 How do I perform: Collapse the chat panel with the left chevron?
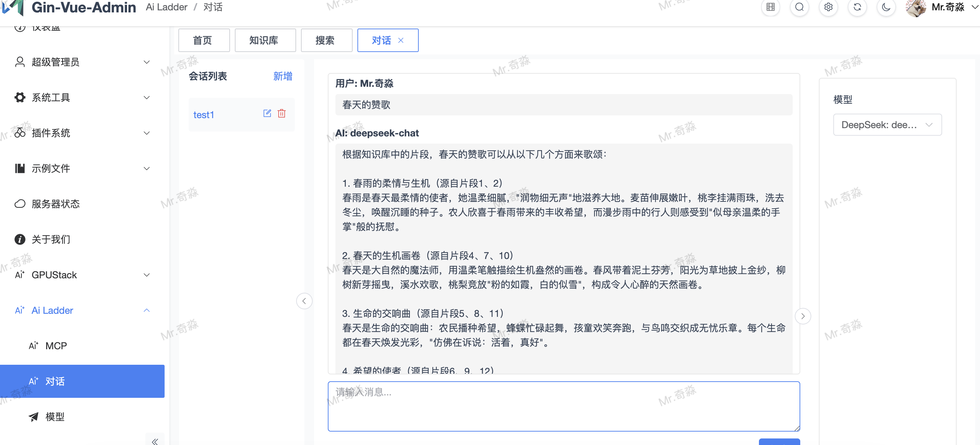[304, 301]
